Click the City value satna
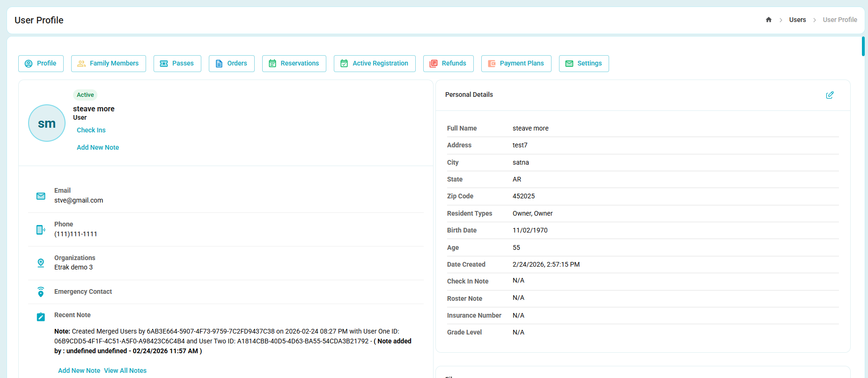The width and height of the screenshot is (868, 378). point(521,162)
